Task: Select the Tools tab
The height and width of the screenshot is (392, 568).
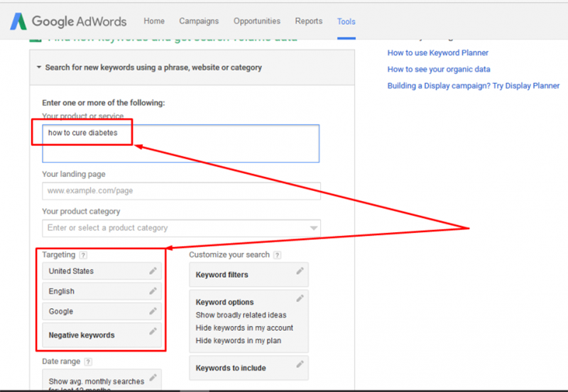Action: 346,22
